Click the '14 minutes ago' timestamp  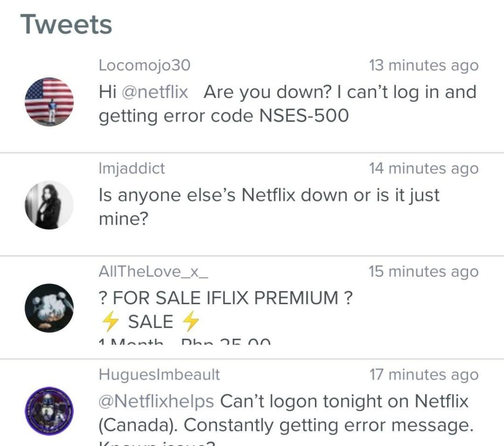pos(424,168)
